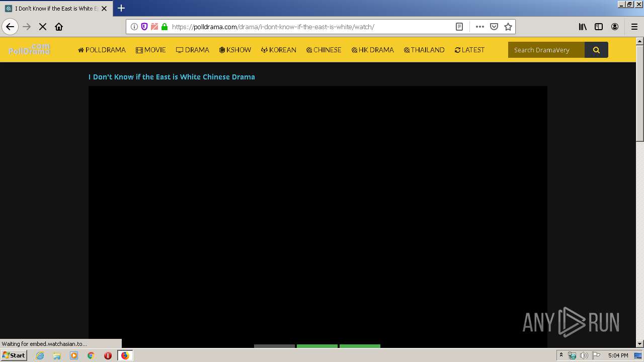644x362 pixels.
Task: Open the Firefox hamburger menu
Action: [x=634, y=27]
